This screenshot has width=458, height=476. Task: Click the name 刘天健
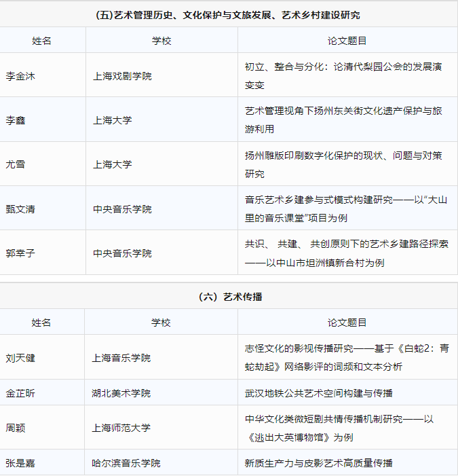pos(20,358)
